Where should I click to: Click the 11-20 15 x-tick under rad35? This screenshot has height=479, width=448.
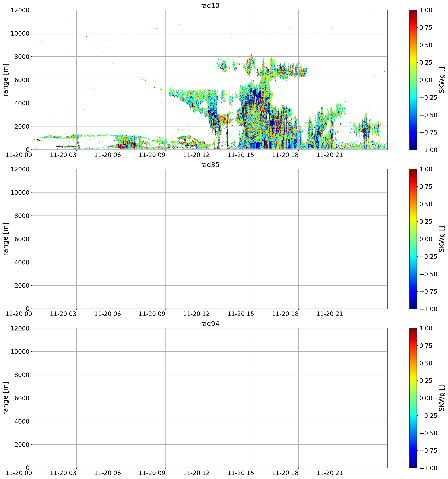coord(241,314)
